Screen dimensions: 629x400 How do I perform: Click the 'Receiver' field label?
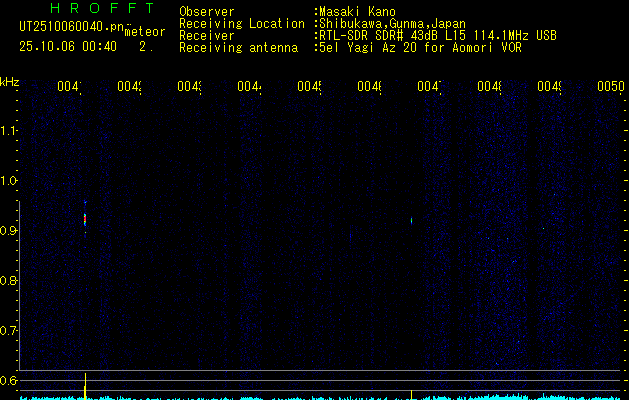(207, 36)
